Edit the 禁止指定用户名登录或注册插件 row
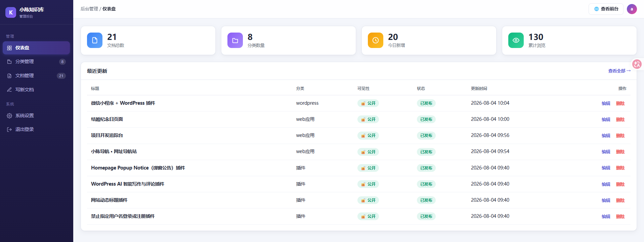 click(606, 216)
